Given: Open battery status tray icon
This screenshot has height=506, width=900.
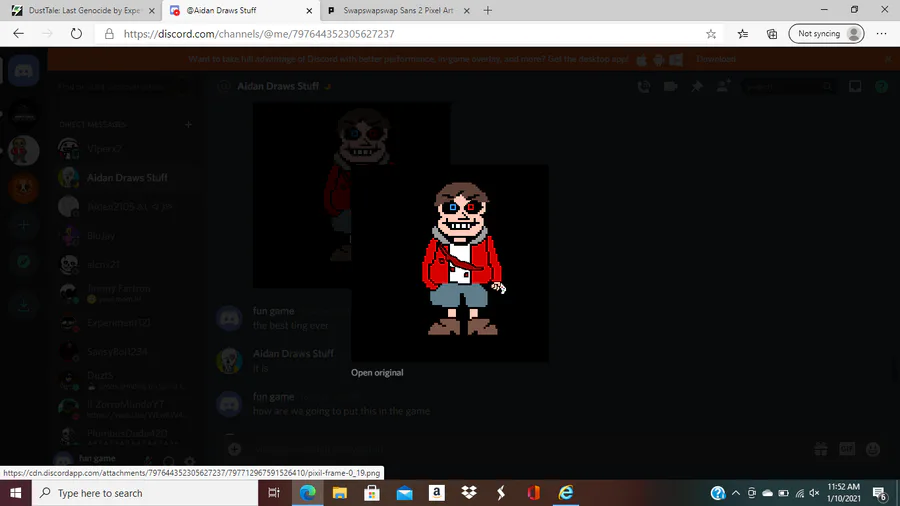Looking at the screenshot, I should click(x=783, y=493).
